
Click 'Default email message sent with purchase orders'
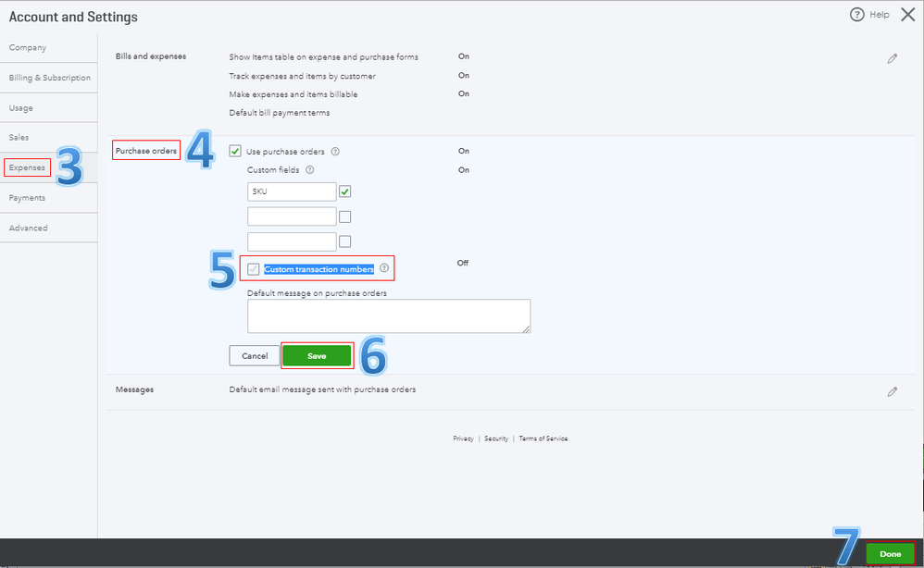point(322,389)
